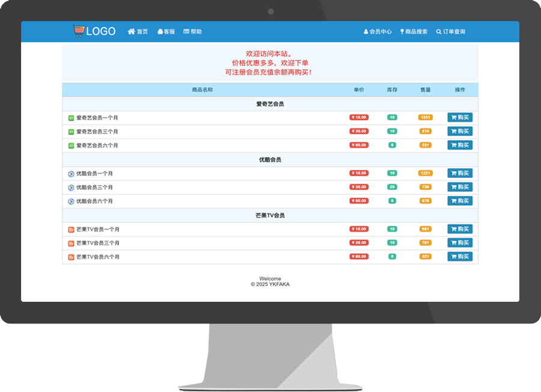The width and height of the screenshot is (541, 392).
Task: Click the shopping cart LOGO icon
Action: point(78,31)
